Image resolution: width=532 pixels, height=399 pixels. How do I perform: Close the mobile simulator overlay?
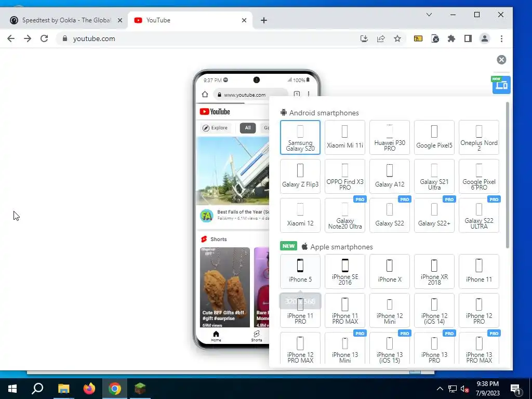(x=501, y=60)
